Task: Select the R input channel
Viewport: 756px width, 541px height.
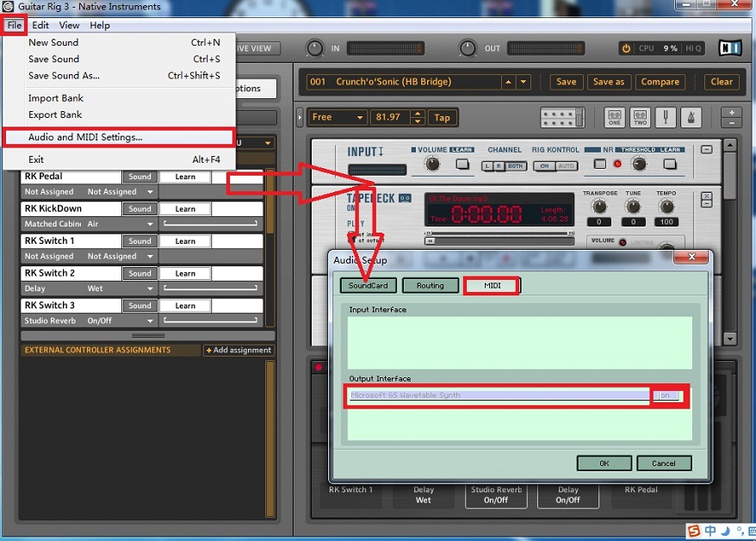Action: tap(499, 166)
